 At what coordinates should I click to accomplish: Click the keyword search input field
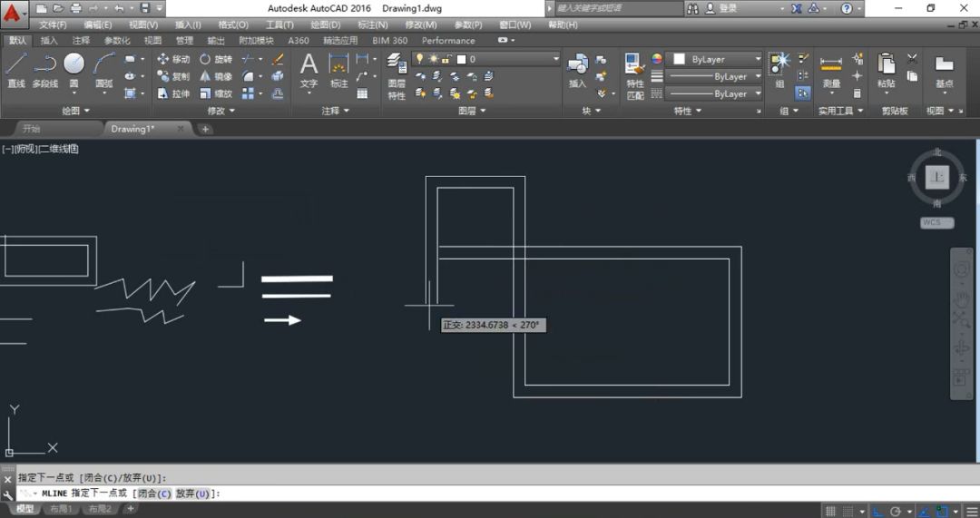pos(619,9)
